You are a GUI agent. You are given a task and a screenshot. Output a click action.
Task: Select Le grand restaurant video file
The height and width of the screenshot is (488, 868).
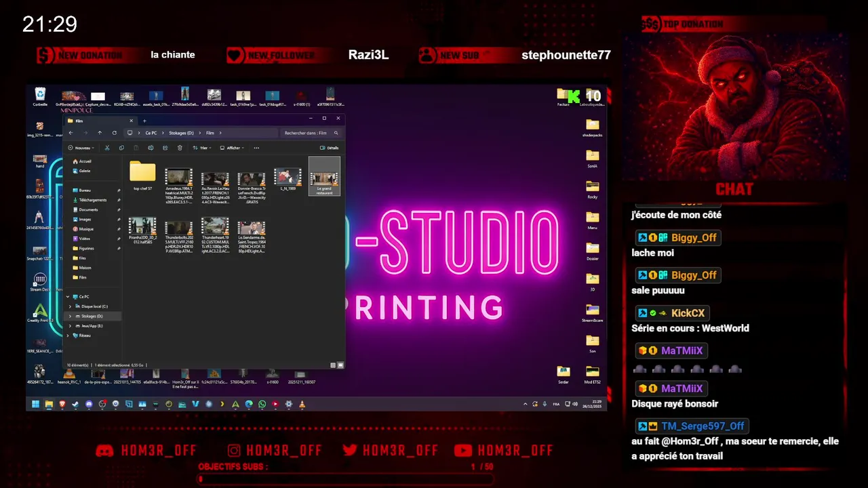pyautogui.click(x=324, y=176)
